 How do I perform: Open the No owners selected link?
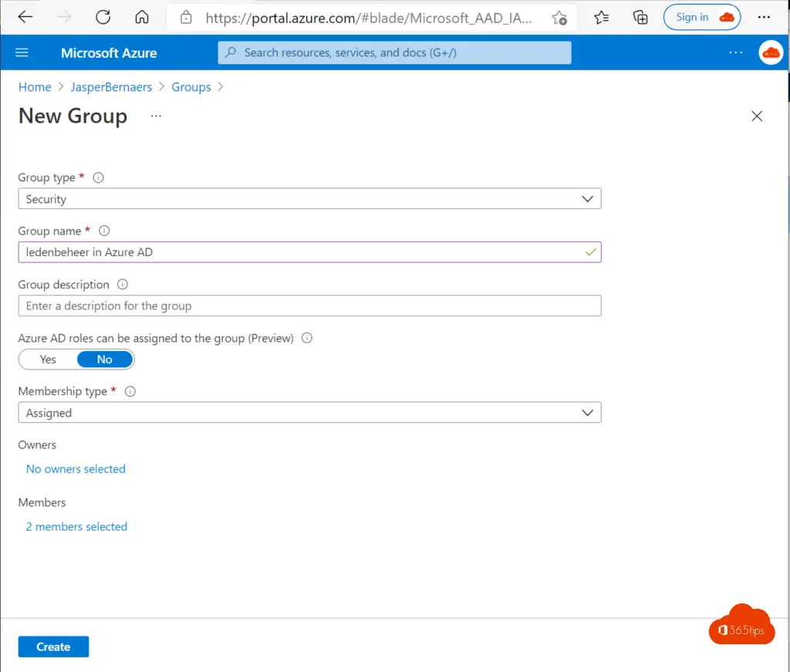click(x=76, y=469)
